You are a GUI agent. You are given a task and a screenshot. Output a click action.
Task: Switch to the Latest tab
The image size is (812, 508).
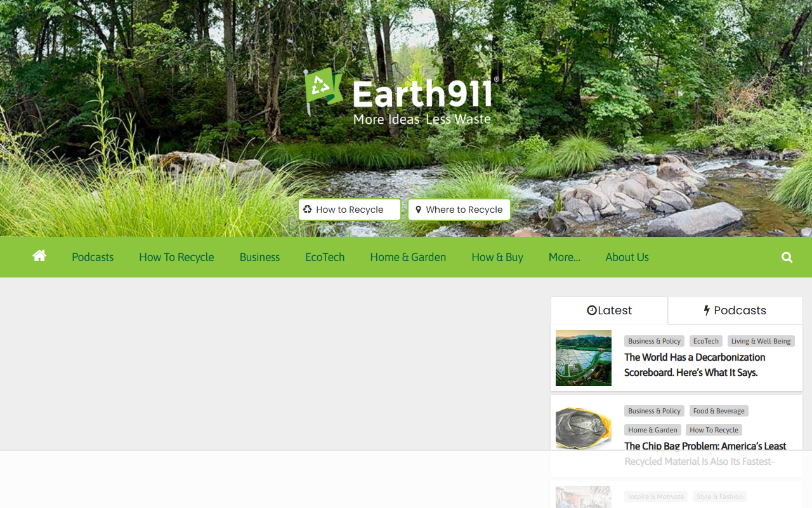pyautogui.click(x=609, y=311)
